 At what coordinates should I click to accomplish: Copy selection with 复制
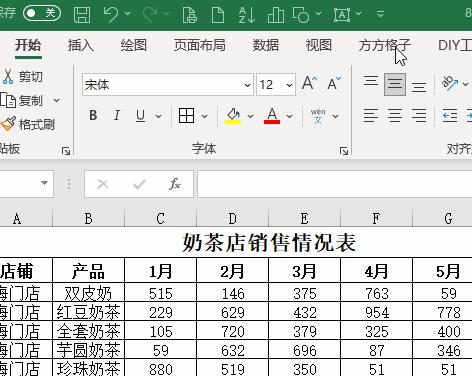[23, 100]
